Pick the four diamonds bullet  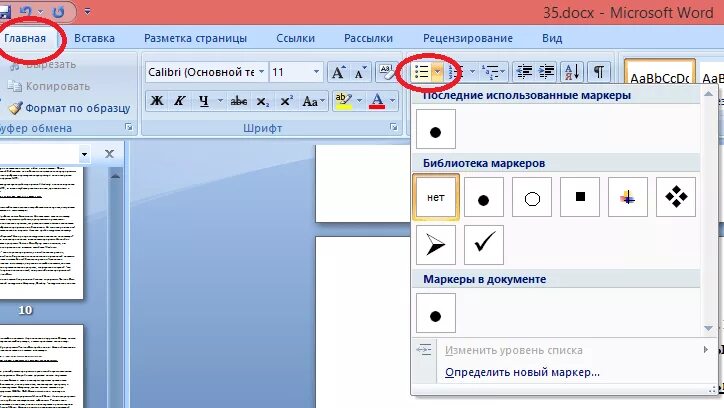click(x=676, y=197)
